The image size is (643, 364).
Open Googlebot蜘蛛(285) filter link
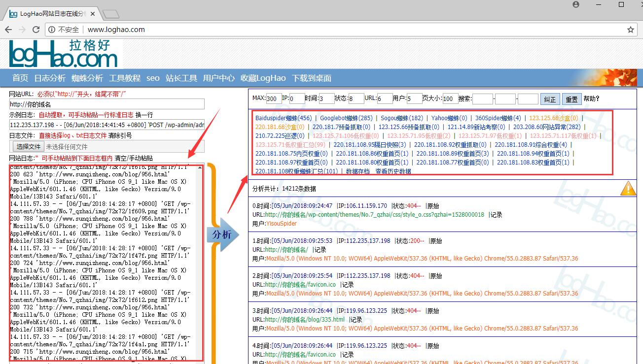[x=346, y=118]
